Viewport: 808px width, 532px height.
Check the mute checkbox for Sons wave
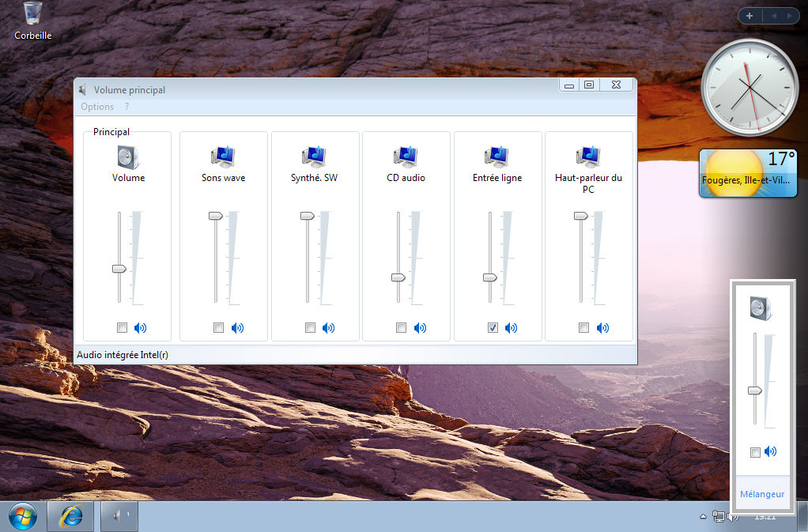point(218,327)
